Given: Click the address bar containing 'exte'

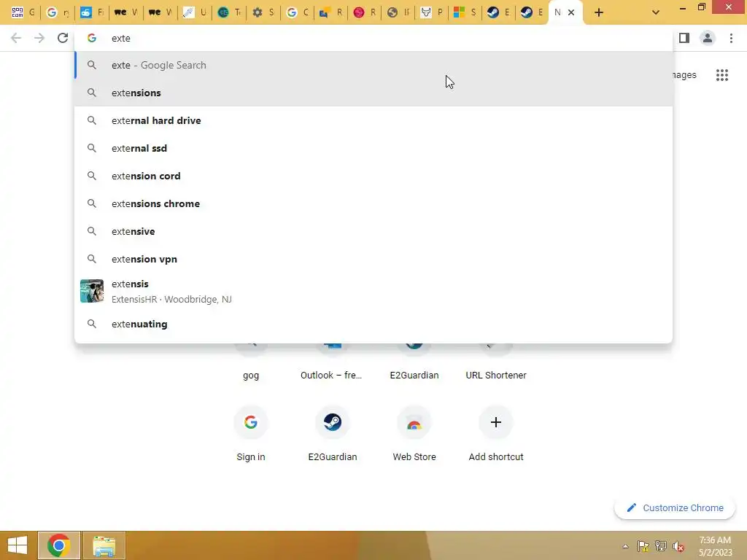Looking at the screenshot, I should (373, 38).
